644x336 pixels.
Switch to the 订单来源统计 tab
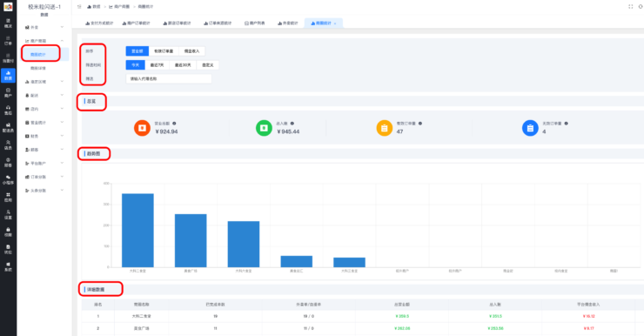[218, 24]
